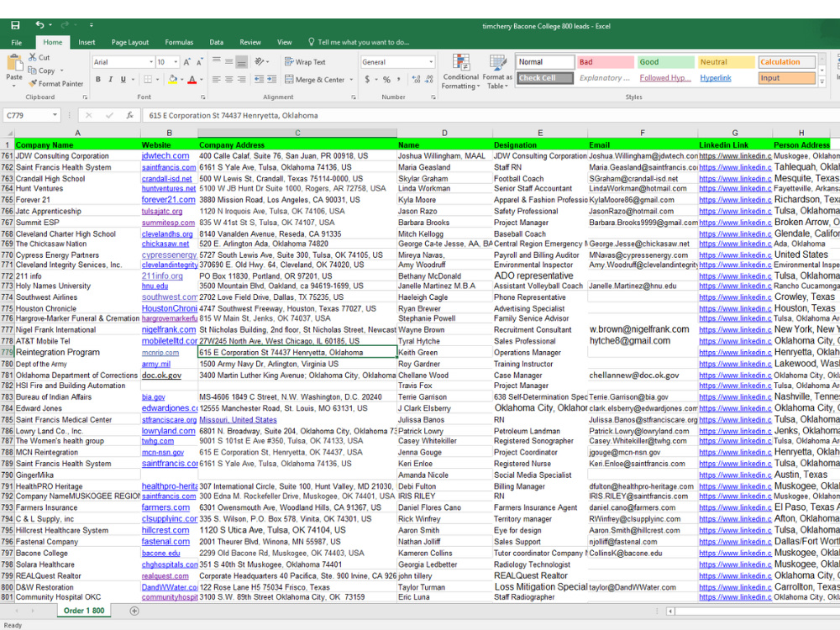Screen dimensions: 840x630
Task: Align text right in cell
Action: (242, 79)
